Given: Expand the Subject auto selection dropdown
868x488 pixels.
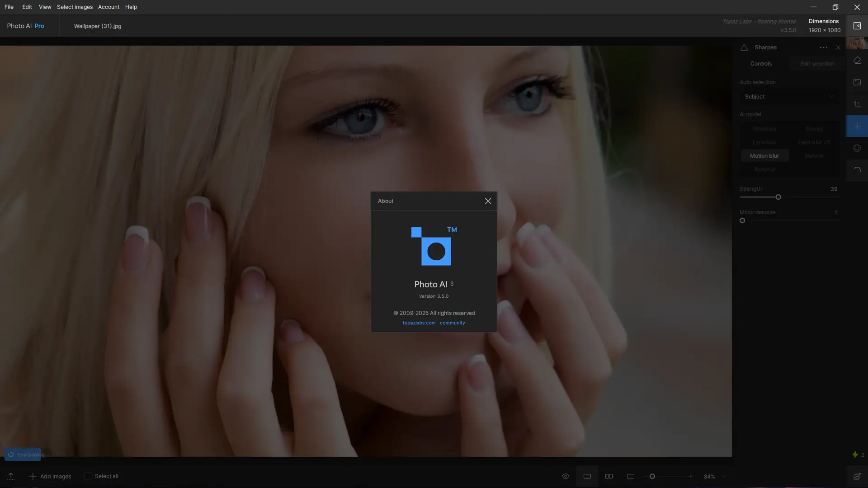Looking at the screenshot, I should click(788, 97).
